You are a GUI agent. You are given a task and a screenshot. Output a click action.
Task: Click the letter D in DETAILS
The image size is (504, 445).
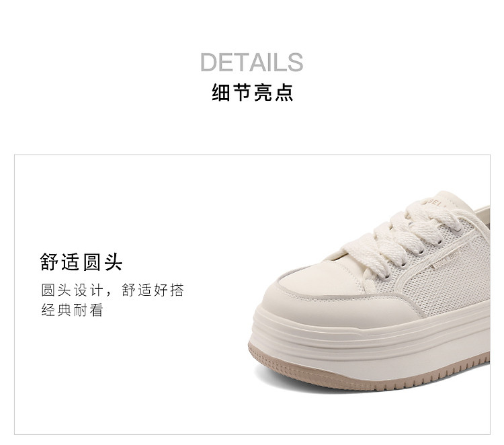209,62
